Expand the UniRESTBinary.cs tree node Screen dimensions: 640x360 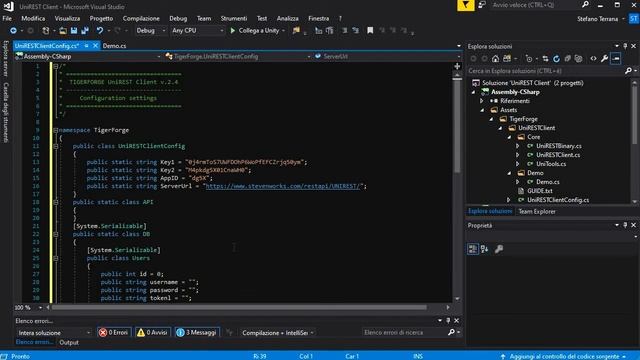[518, 146]
